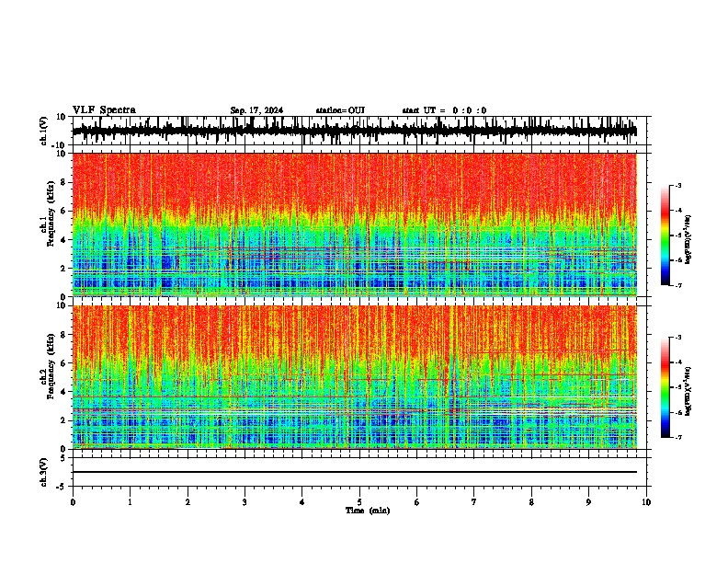Click the "-7" tick on ch.2 color bar
The width and height of the screenshot is (728, 563).
678,437
